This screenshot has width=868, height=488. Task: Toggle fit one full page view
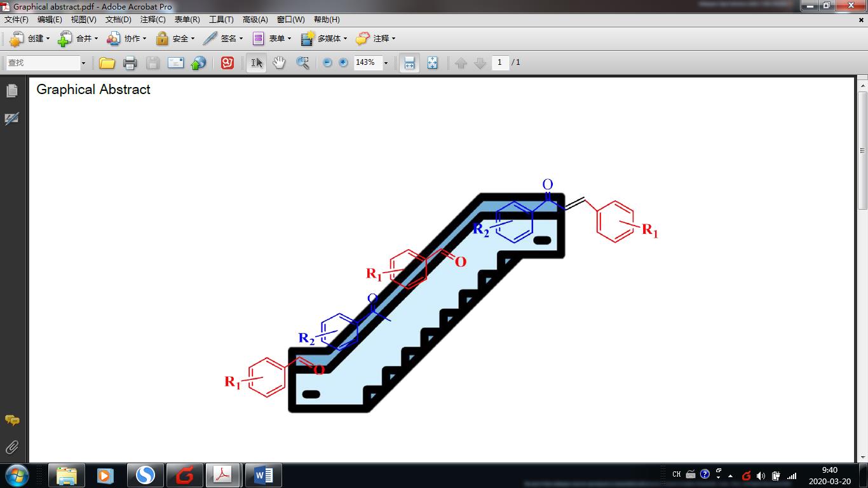(432, 63)
